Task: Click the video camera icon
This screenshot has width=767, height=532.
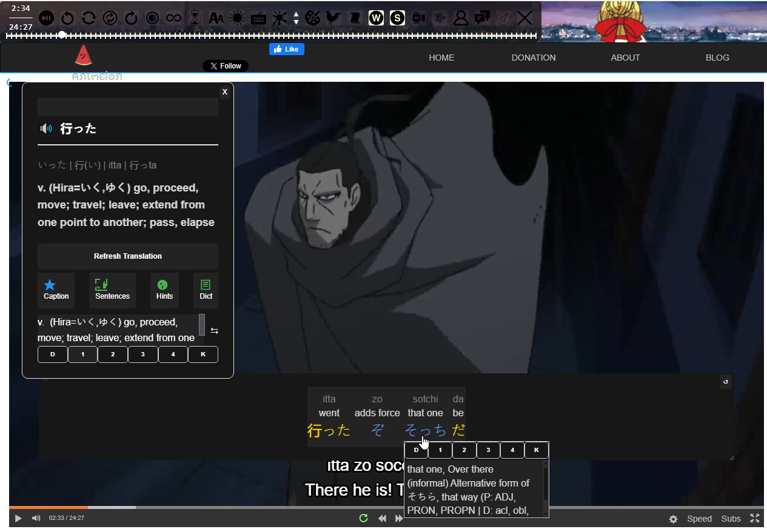Action: (x=418, y=18)
